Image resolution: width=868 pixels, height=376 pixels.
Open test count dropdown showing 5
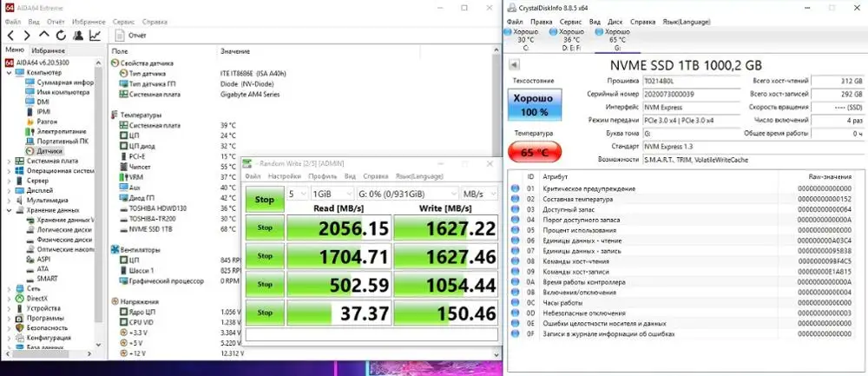(297, 194)
